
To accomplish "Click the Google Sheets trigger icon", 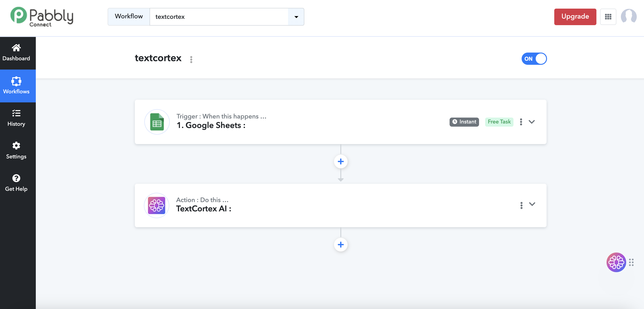I will (157, 122).
